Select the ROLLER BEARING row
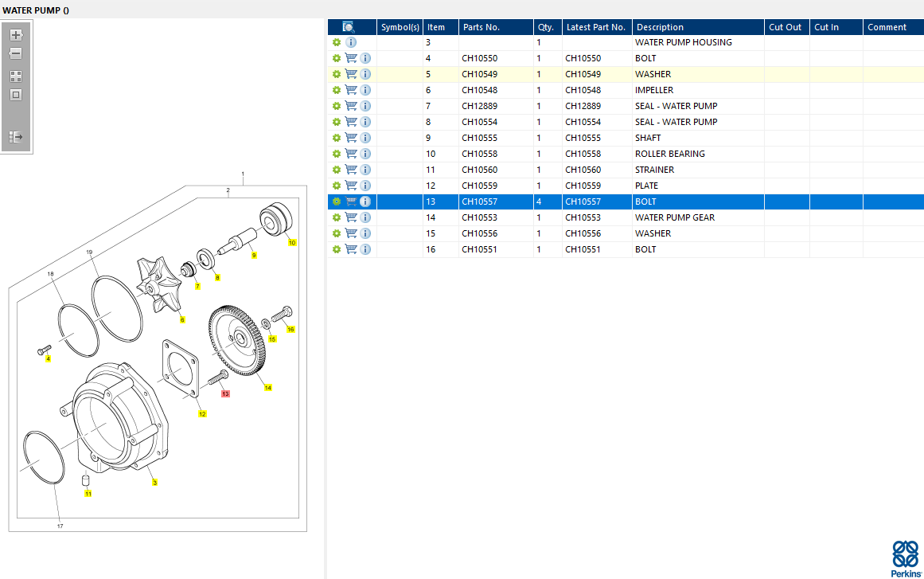The height and width of the screenshot is (579, 924). tap(669, 154)
